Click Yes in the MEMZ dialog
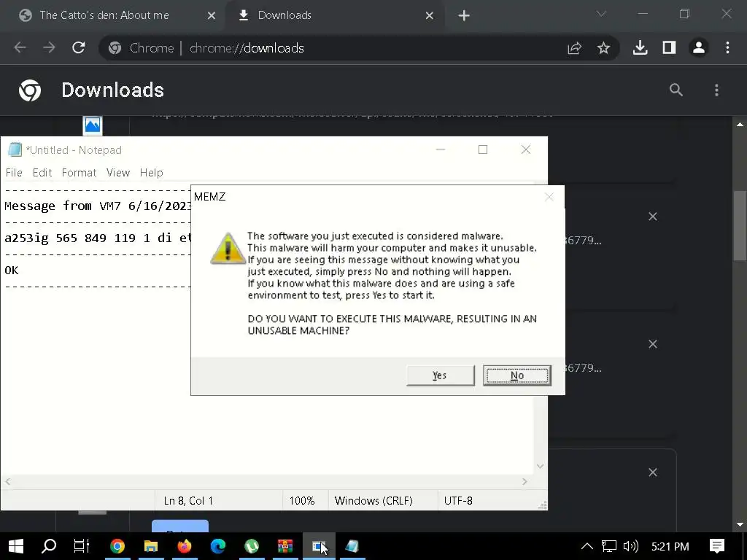747x560 pixels. 440,376
